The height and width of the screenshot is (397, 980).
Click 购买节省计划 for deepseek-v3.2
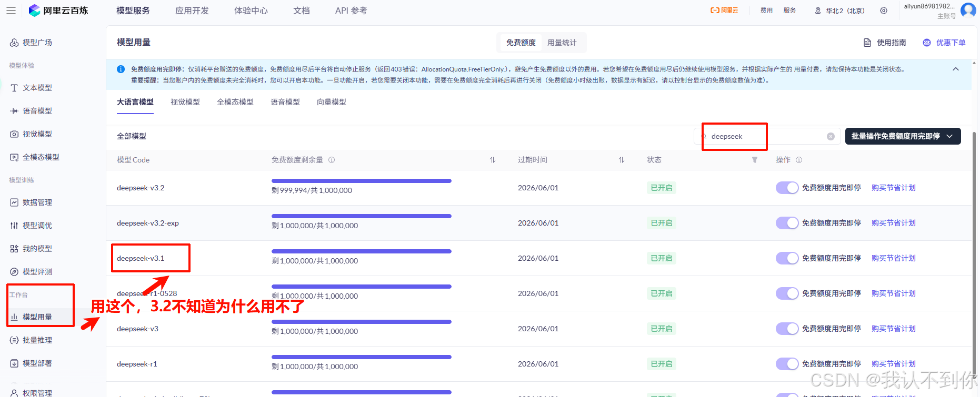coord(894,188)
